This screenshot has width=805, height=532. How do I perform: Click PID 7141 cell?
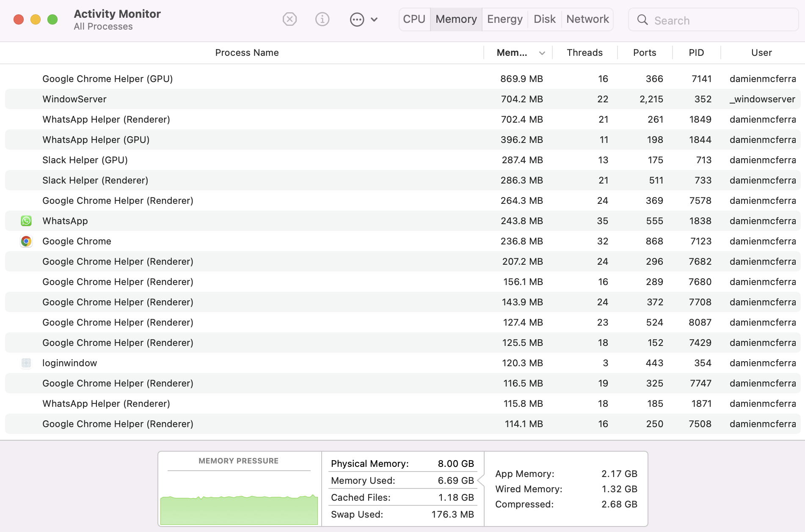coord(701,79)
